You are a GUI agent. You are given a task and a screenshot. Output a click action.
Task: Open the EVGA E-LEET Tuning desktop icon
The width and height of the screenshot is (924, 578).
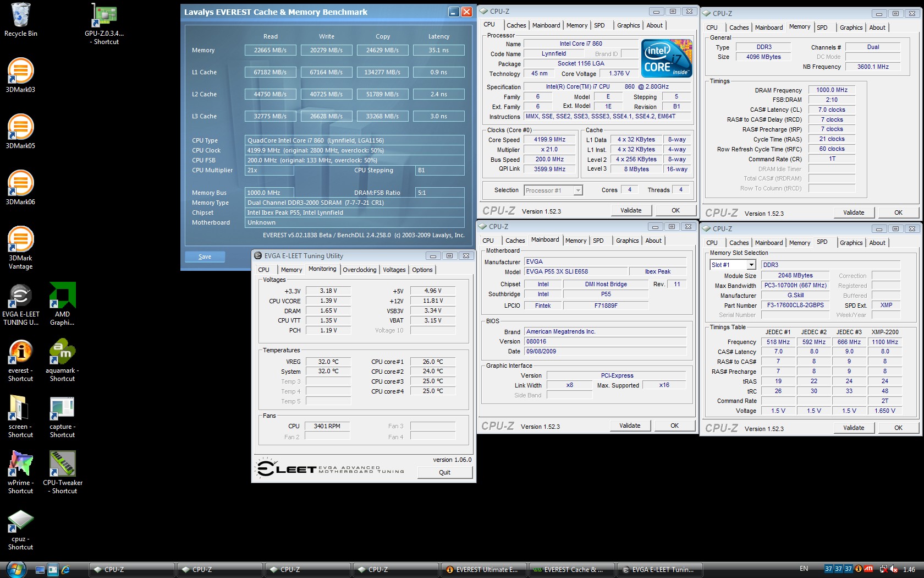pos(21,304)
